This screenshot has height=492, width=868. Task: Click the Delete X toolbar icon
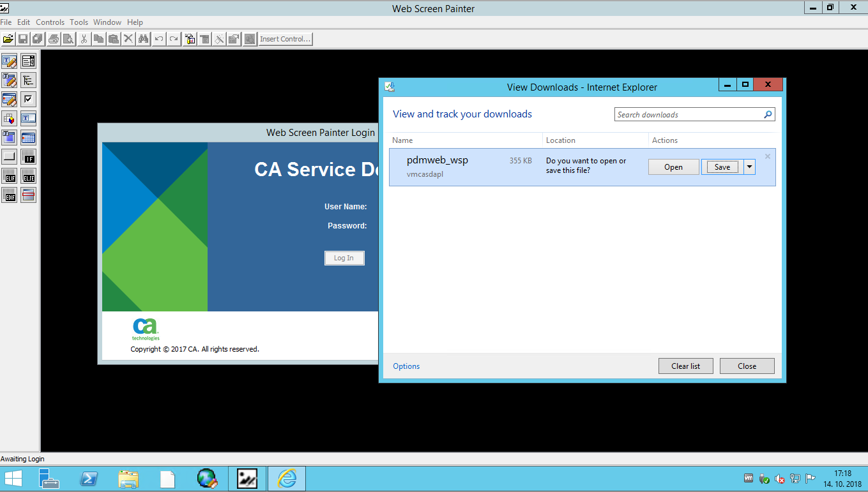[128, 39]
